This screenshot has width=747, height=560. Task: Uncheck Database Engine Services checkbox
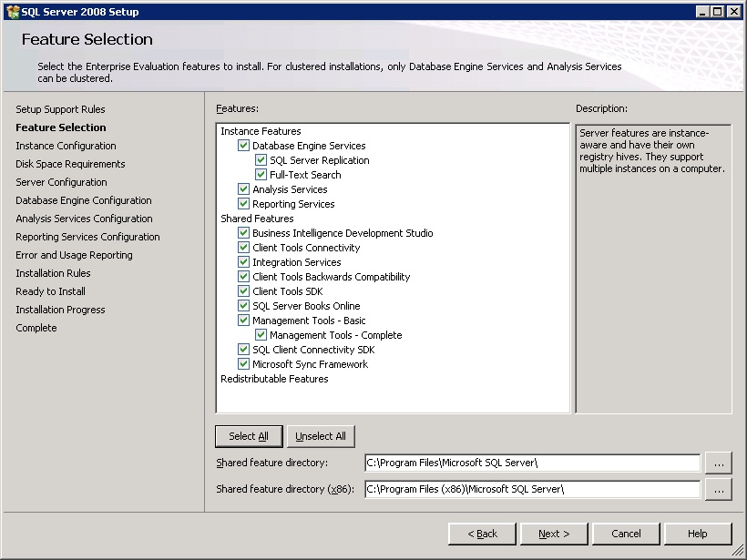tap(243, 146)
